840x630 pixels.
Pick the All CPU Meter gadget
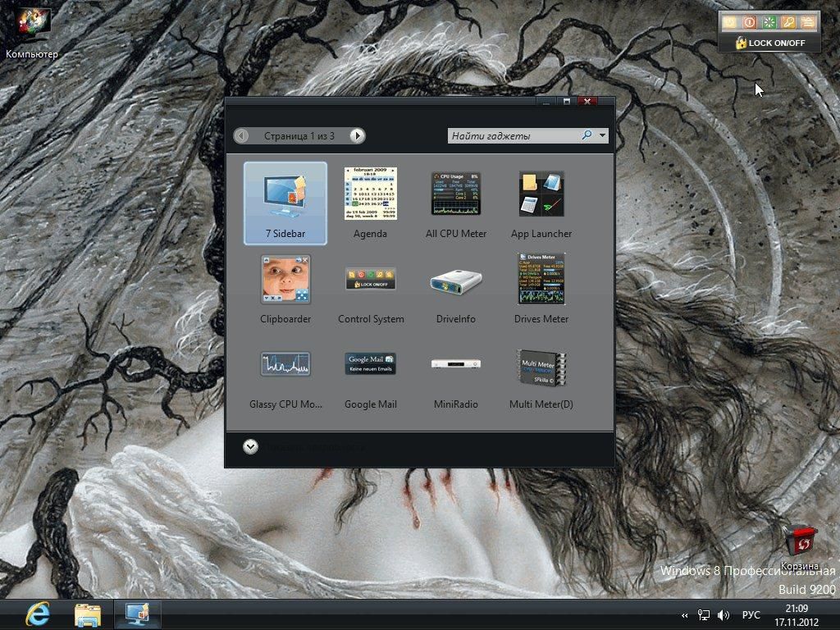456,203
